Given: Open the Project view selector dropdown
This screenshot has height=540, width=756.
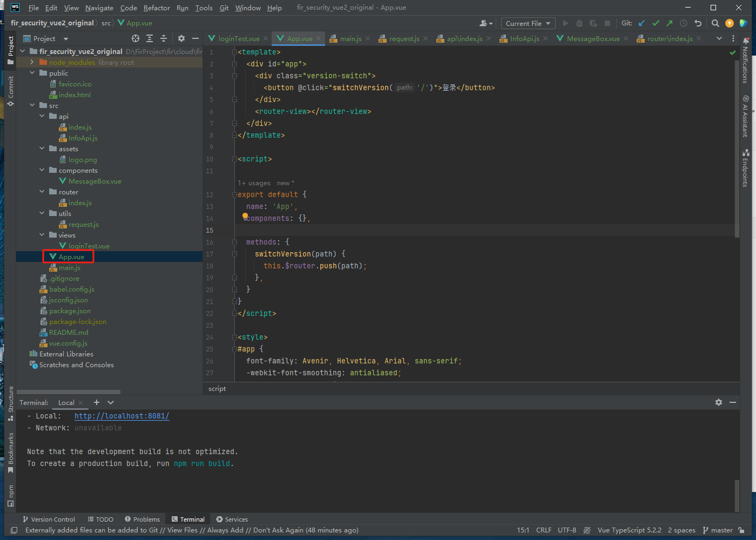Looking at the screenshot, I should coord(45,38).
